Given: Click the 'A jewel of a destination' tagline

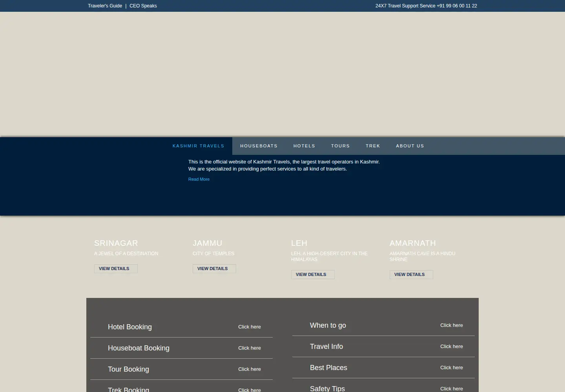Looking at the screenshot, I should pos(126,254).
